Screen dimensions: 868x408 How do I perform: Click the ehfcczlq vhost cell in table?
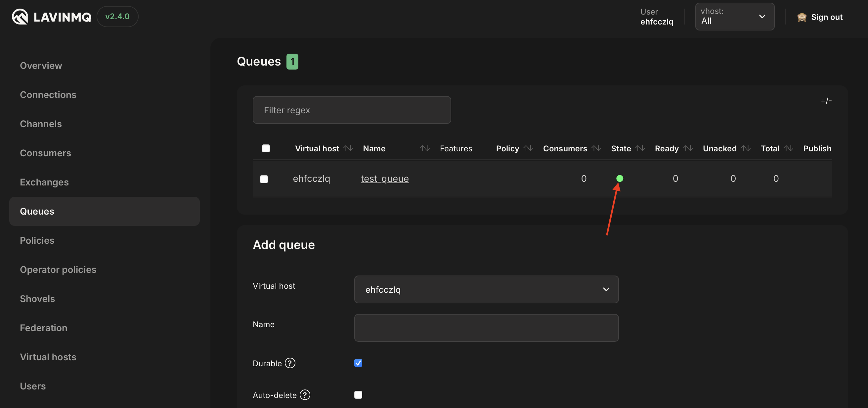311,178
